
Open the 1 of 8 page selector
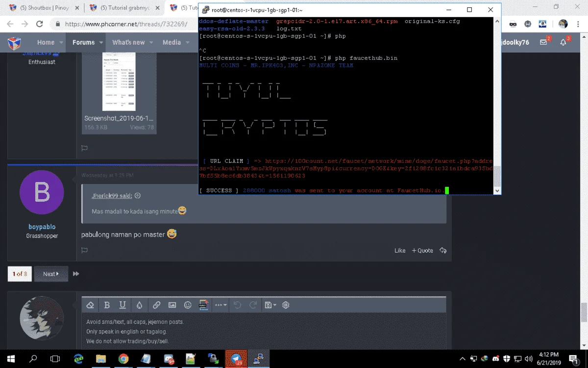20,274
